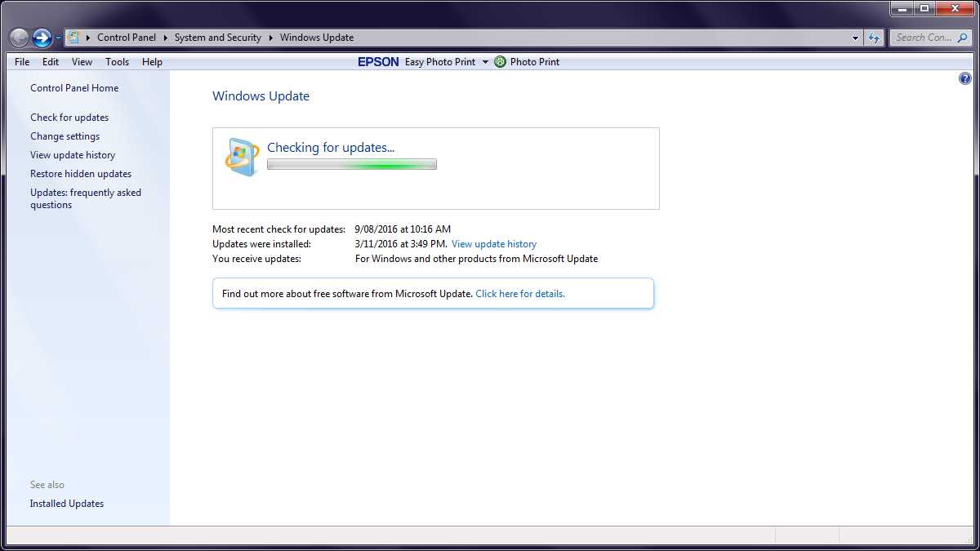Open the Edit menu

point(51,62)
